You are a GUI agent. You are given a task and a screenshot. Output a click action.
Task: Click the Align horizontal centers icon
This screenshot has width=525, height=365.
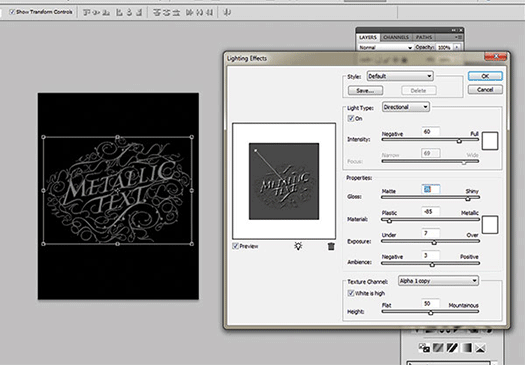coord(129,12)
